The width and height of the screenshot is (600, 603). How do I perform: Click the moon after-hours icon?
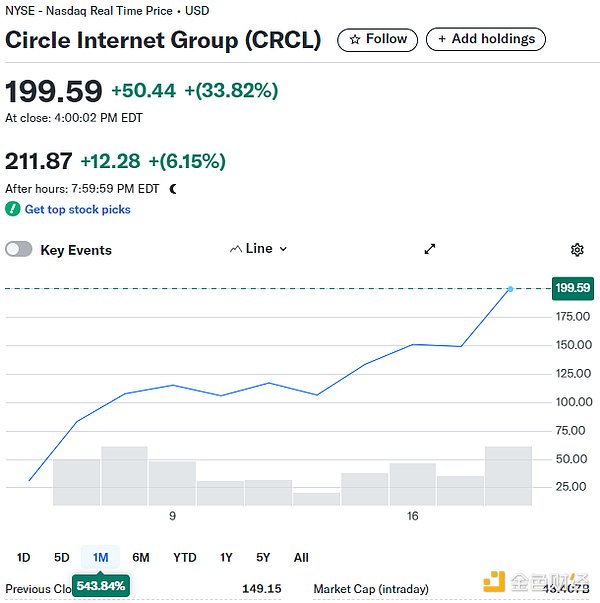pos(173,188)
